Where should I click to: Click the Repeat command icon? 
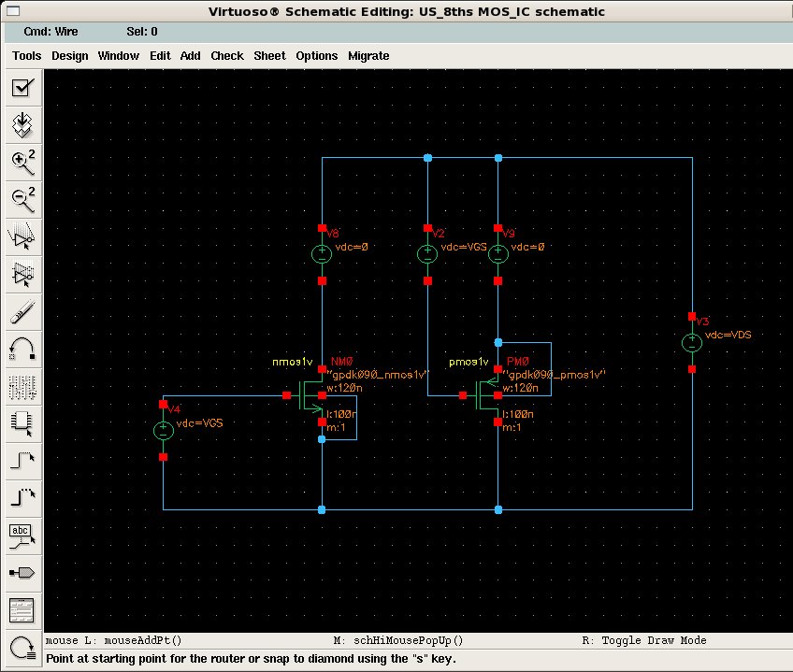pos(22,649)
